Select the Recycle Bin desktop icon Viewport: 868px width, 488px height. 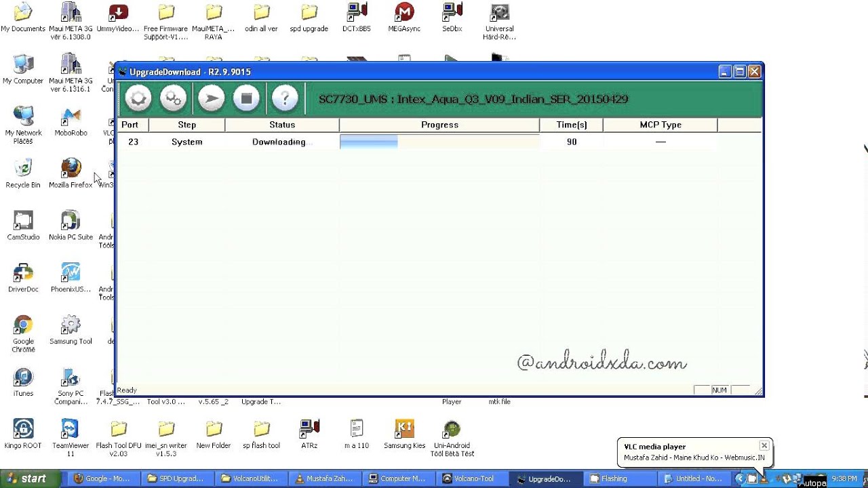coord(23,173)
